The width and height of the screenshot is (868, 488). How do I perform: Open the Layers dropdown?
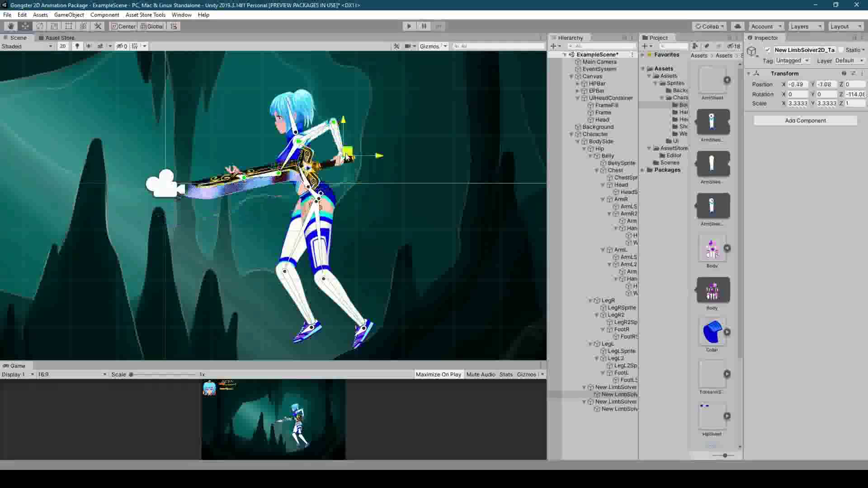tap(806, 26)
